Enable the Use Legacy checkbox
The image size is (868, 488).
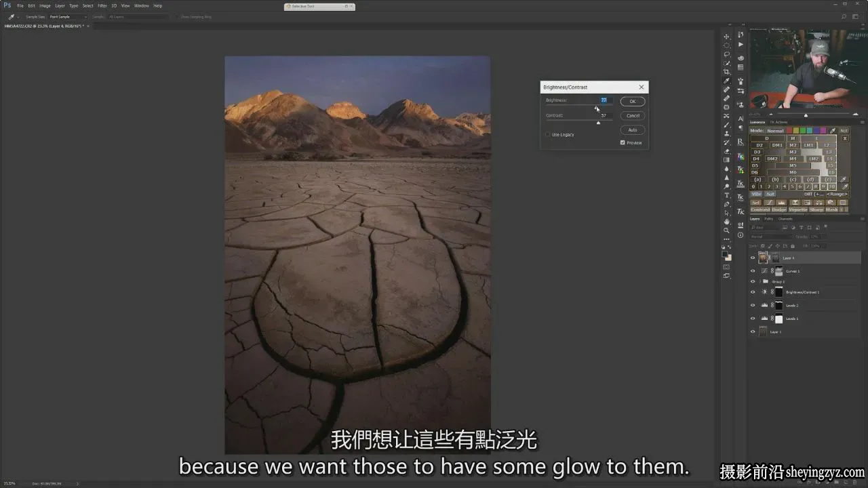548,134
